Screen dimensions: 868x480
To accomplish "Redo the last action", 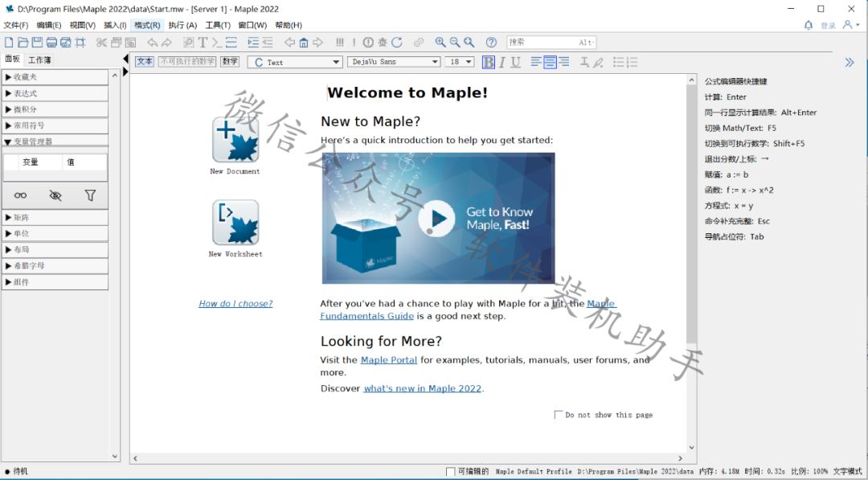I will 166,42.
